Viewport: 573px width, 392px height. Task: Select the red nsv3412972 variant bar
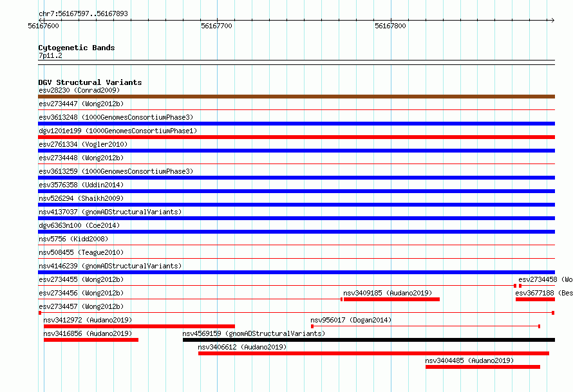click(139, 326)
